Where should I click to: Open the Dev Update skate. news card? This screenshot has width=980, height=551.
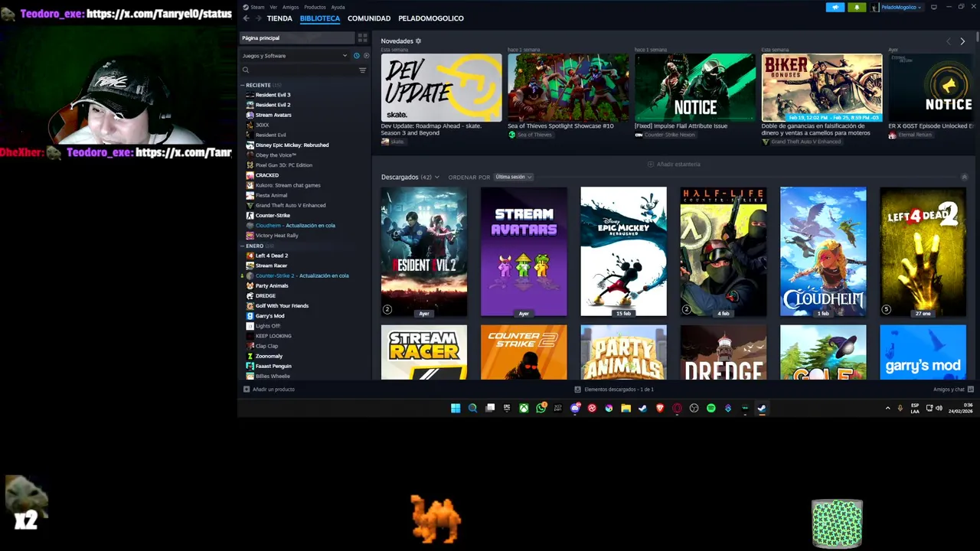[x=442, y=87]
